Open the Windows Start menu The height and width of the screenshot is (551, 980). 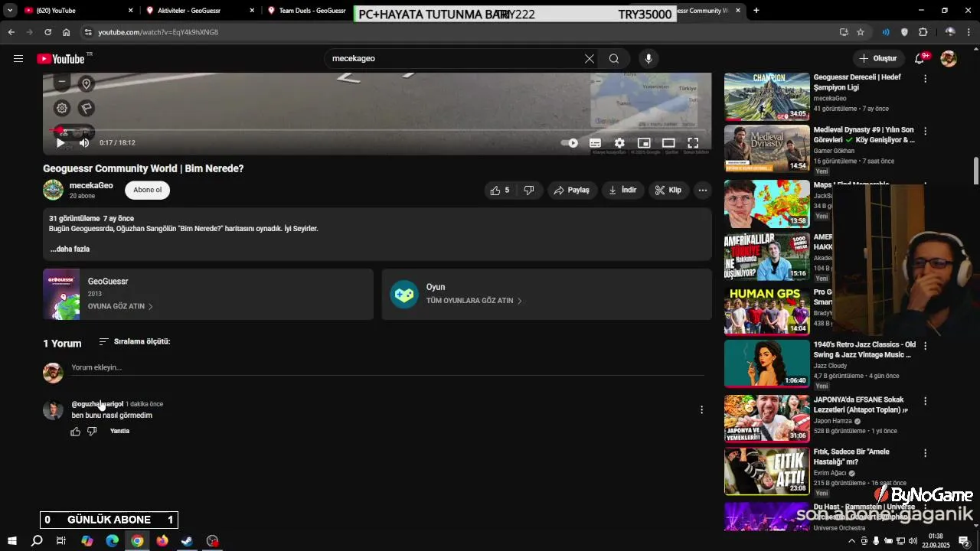tap(11, 541)
